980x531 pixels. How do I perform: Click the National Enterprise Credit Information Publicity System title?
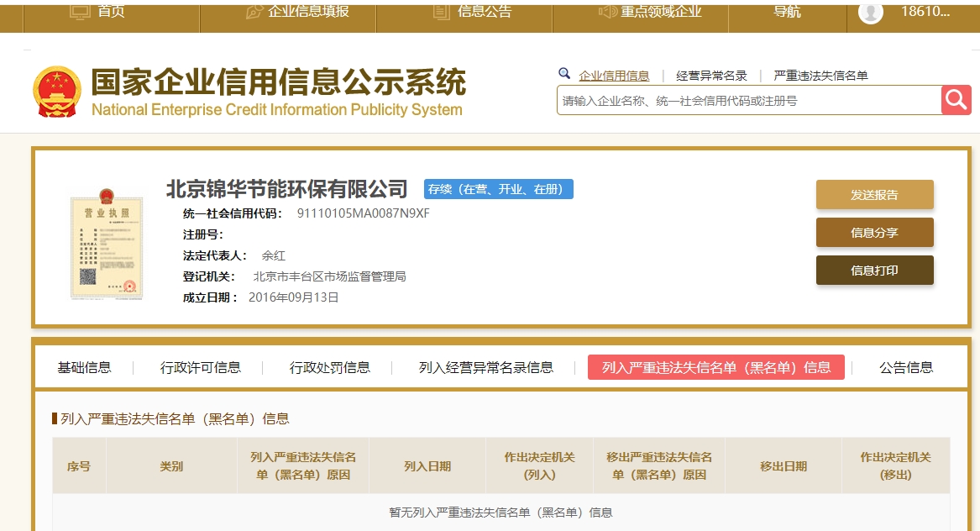tap(277, 110)
